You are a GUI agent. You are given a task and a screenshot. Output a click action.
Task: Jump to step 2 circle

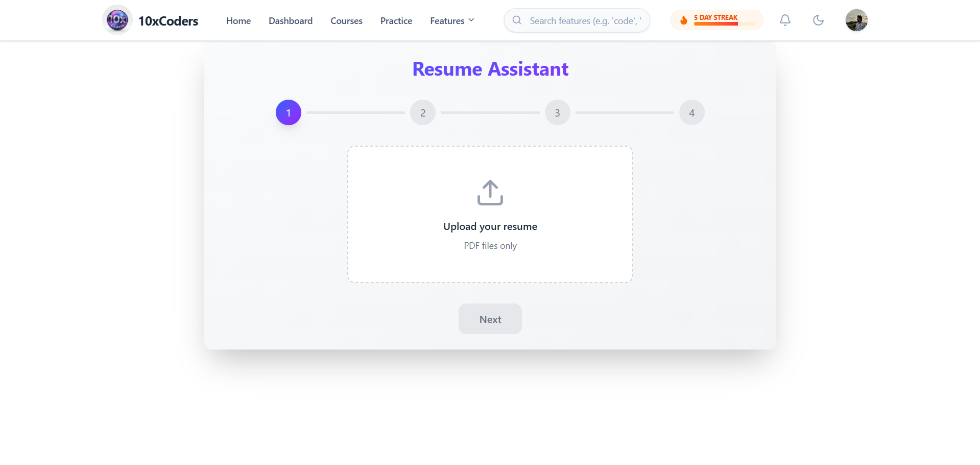tap(423, 112)
